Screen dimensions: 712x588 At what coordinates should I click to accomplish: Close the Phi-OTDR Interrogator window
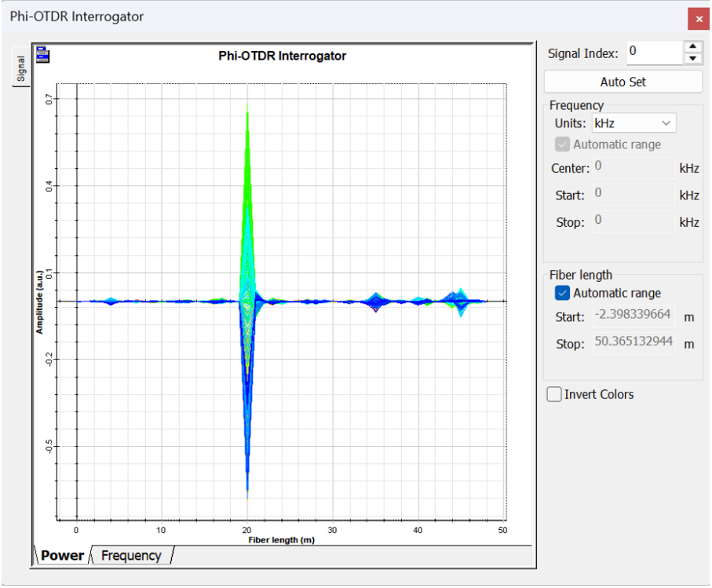699,18
